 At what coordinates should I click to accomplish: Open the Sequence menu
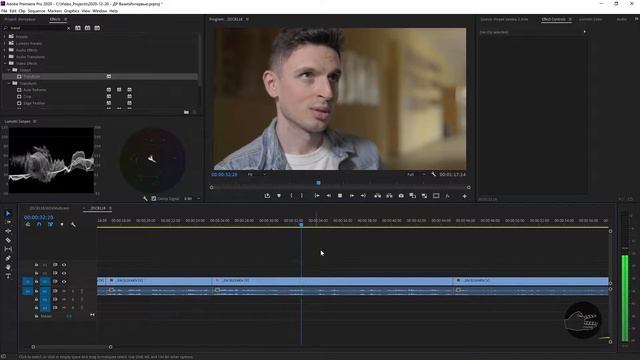(36, 11)
